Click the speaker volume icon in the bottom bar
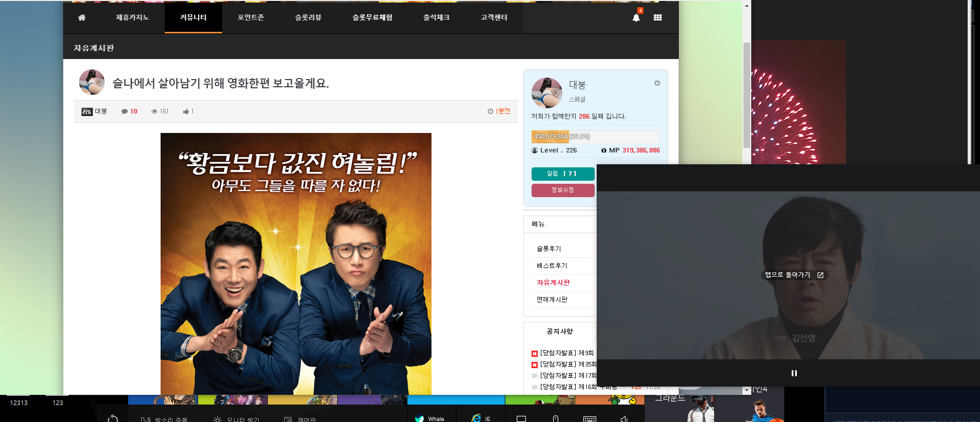980x422 pixels. (x=624, y=419)
